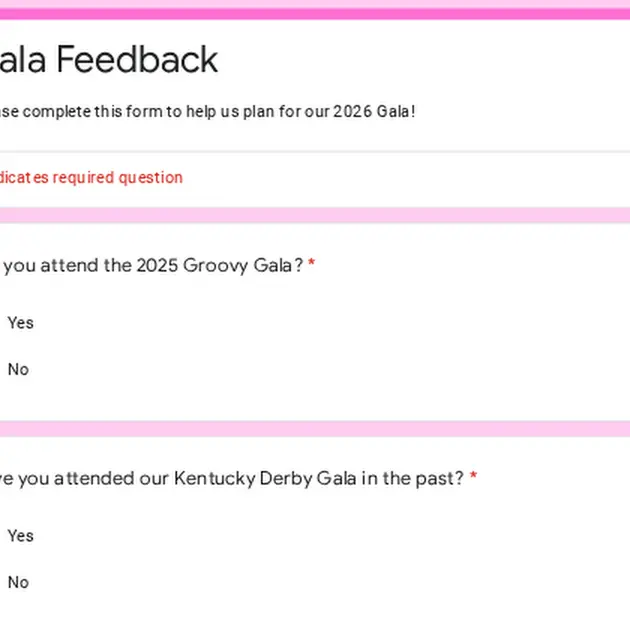Viewport: 630px width, 630px height.
Task: Click the word Groovy in the first question
Action: (x=215, y=266)
